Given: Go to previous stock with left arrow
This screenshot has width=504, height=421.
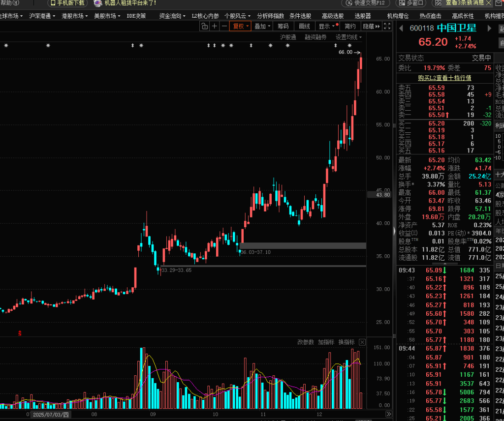Looking at the screenshot, I should [401, 28].
